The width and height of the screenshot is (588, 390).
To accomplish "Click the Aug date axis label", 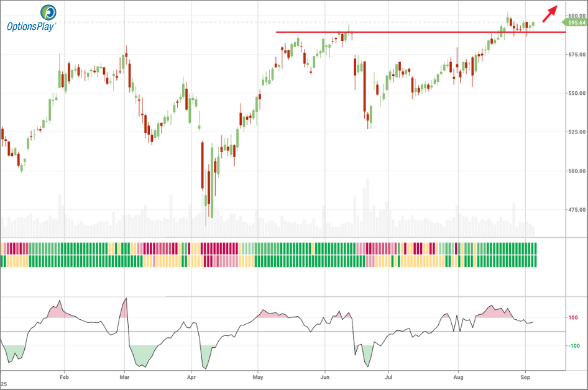I will 458,377.
